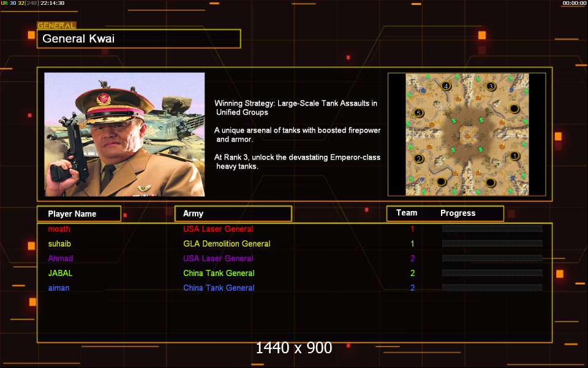The width and height of the screenshot is (588, 368).
Task: Click the center supply building on the minimap
Action: pyautogui.click(x=467, y=135)
